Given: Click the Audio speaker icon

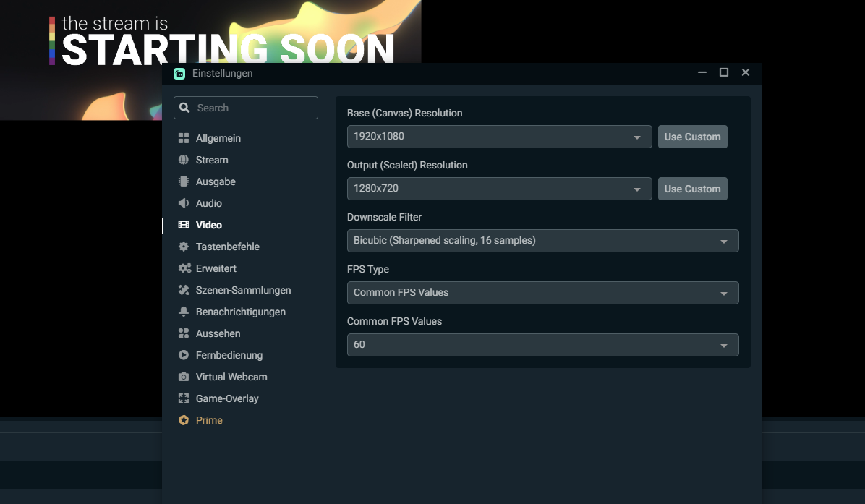Looking at the screenshot, I should pos(184,203).
